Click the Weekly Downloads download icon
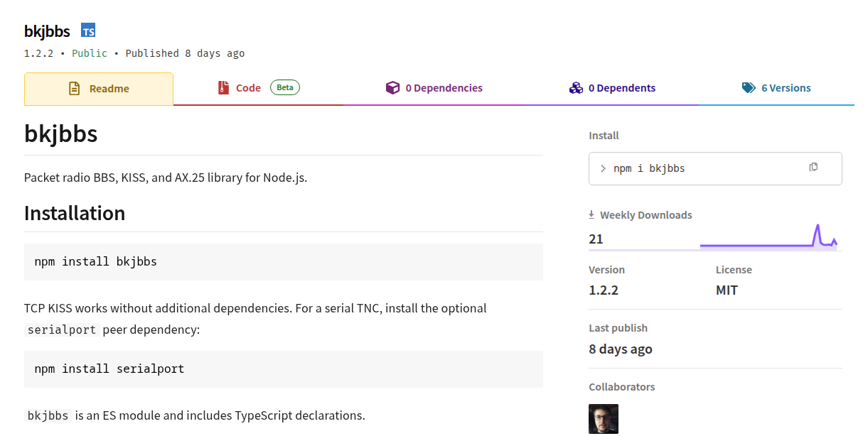The image size is (868, 436). 591,214
